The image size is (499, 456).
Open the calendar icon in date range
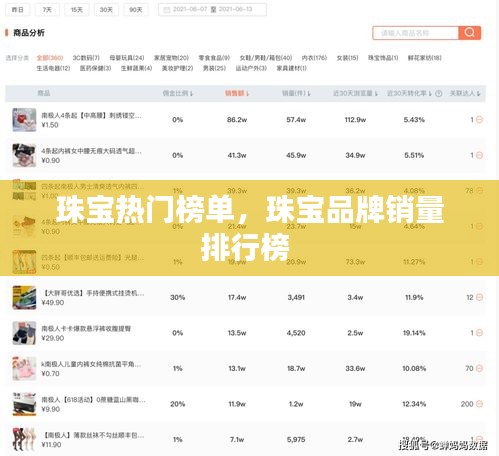coord(167,10)
